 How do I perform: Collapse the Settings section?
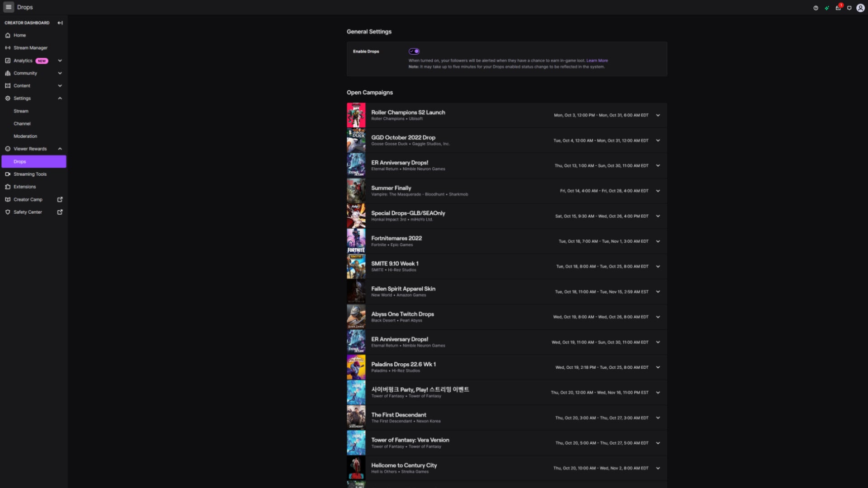[x=60, y=98]
